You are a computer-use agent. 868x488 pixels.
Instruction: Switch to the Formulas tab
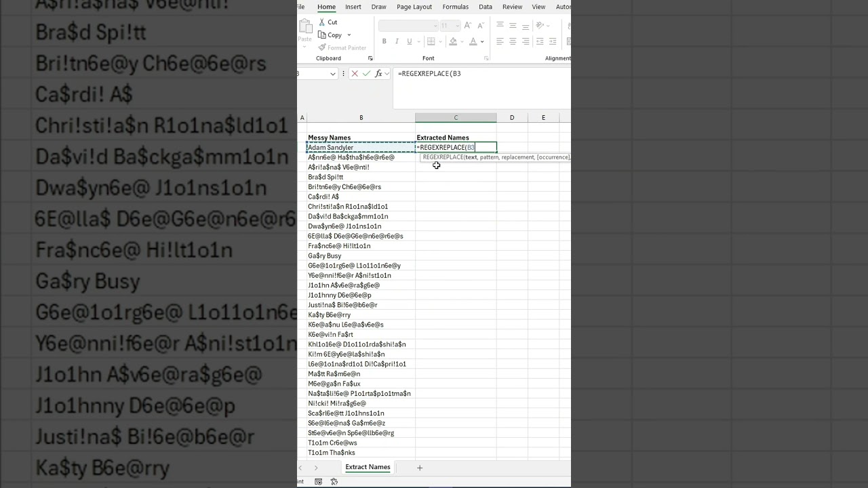[455, 7]
